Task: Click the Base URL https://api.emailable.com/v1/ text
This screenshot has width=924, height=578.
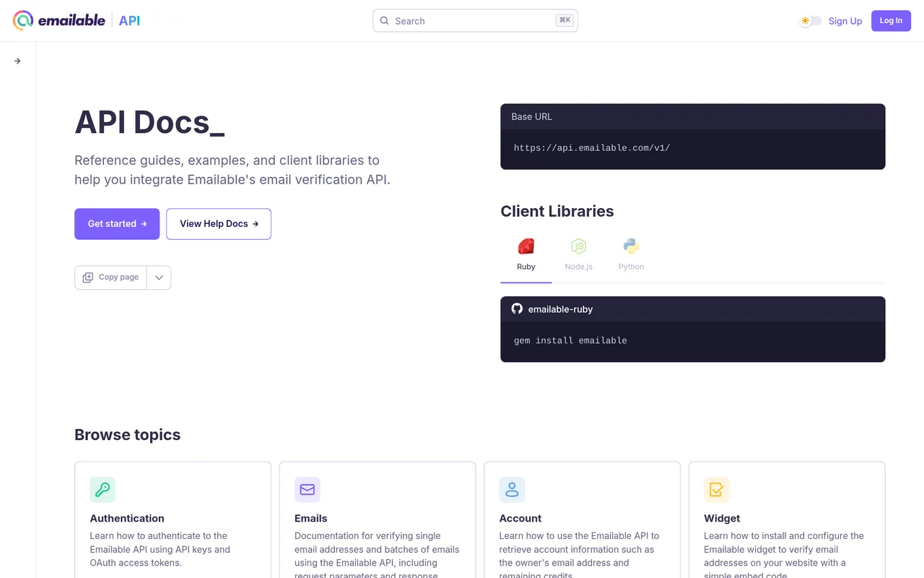Action: click(x=592, y=148)
